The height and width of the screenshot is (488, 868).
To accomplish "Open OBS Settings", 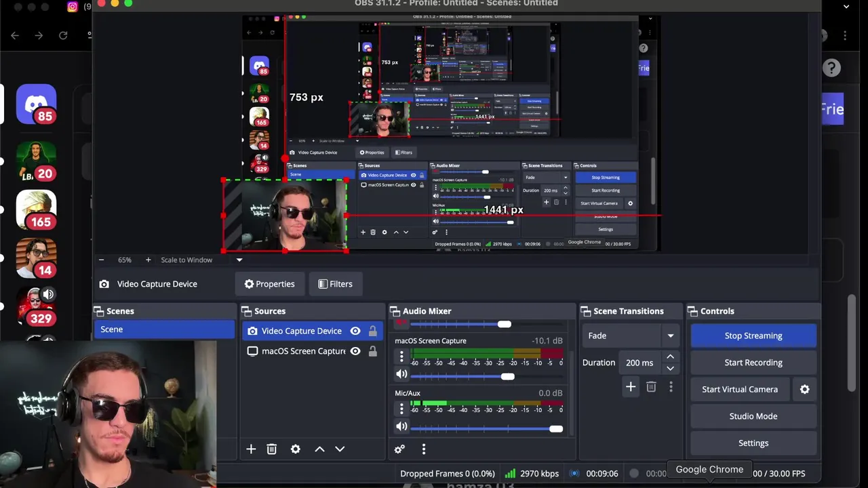I will (753, 443).
